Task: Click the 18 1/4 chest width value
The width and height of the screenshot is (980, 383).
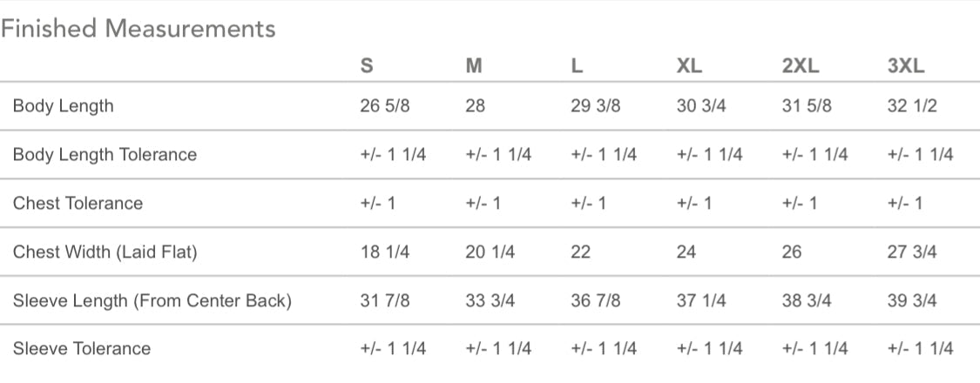Action: pos(385,252)
